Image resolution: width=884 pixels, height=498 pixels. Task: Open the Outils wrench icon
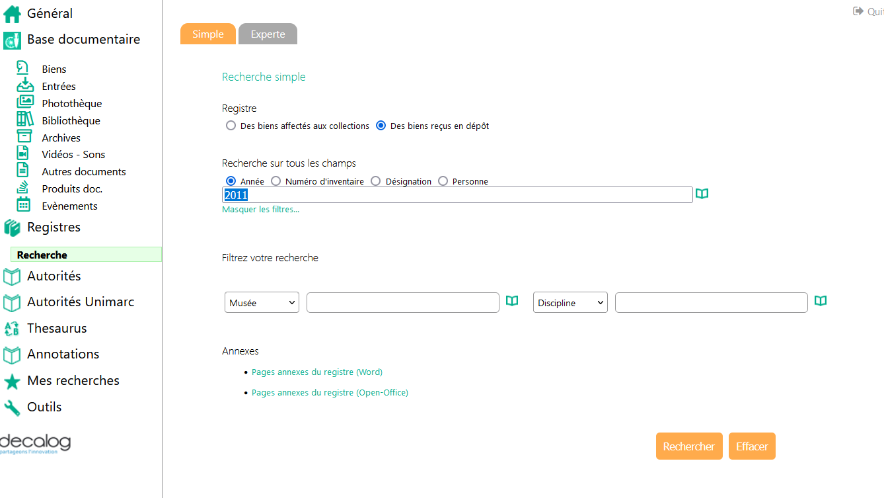point(12,408)
